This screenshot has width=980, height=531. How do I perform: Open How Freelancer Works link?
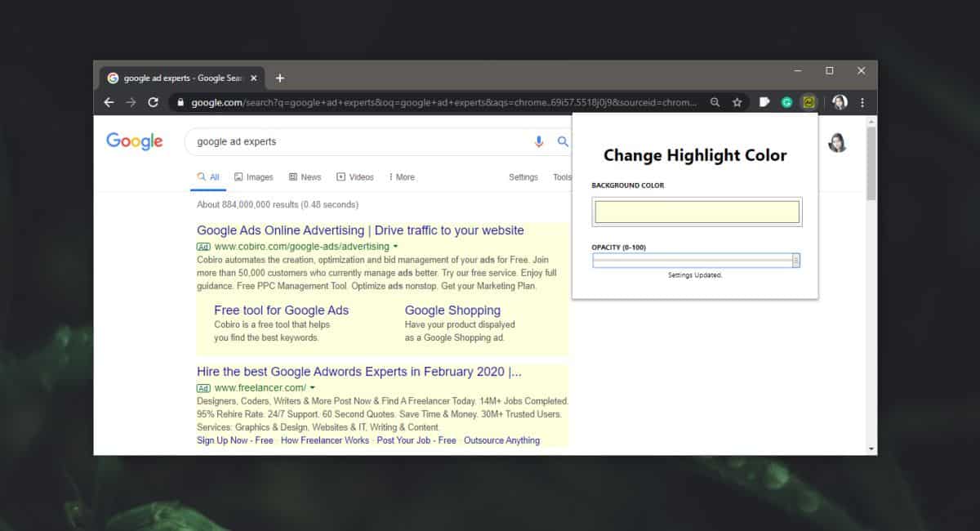[x=325, y=440]
